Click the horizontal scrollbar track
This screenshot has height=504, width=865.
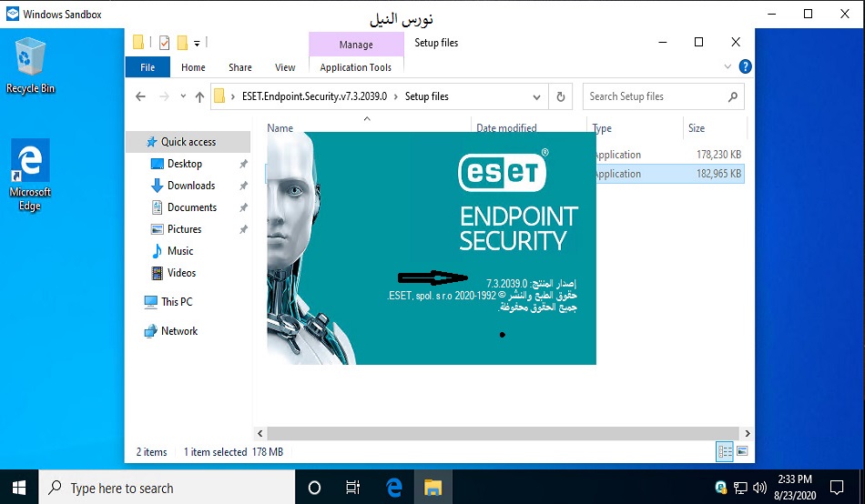[x=501, y=434]
